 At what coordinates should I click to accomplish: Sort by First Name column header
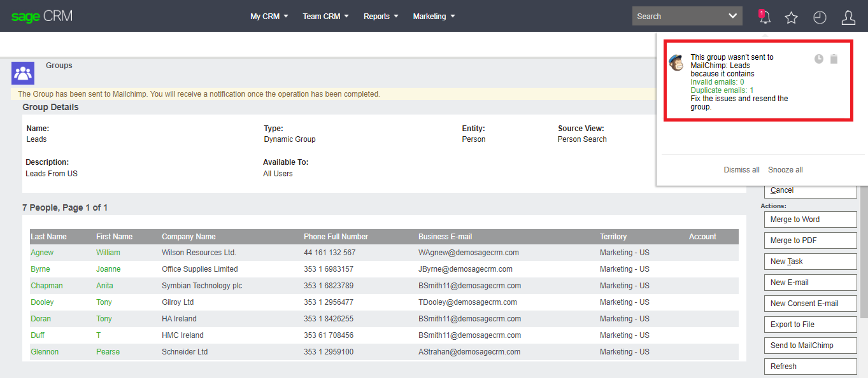pyautogui.click(x=114, y=237)
